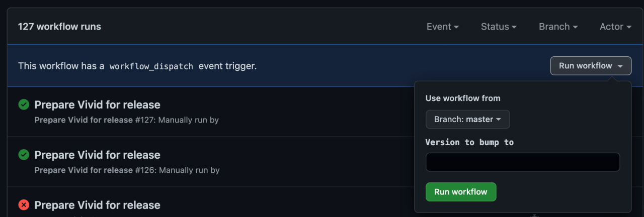Click the Version to bump to input field
Screen dimensions: 644x217
(523, 162)
